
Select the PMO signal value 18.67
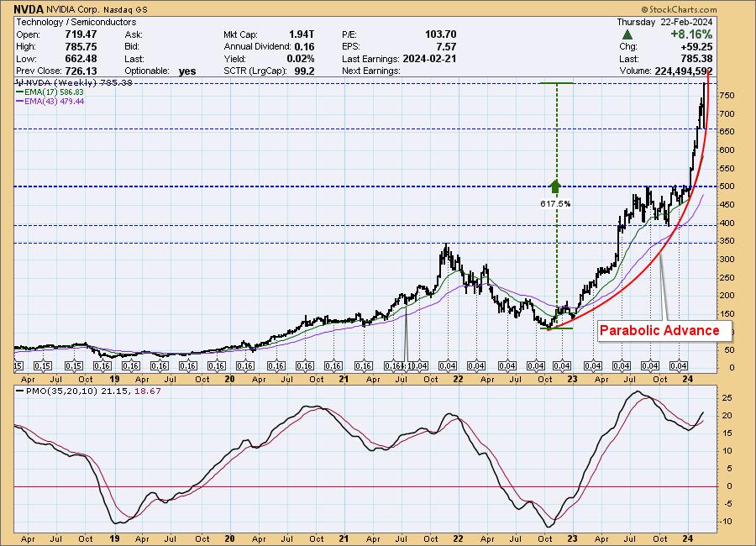(x=148, y=391)
